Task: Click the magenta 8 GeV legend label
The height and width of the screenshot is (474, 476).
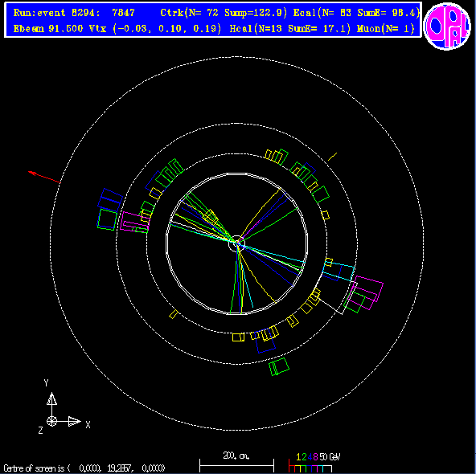Action: pyautogui.click(x=315, y=457)
